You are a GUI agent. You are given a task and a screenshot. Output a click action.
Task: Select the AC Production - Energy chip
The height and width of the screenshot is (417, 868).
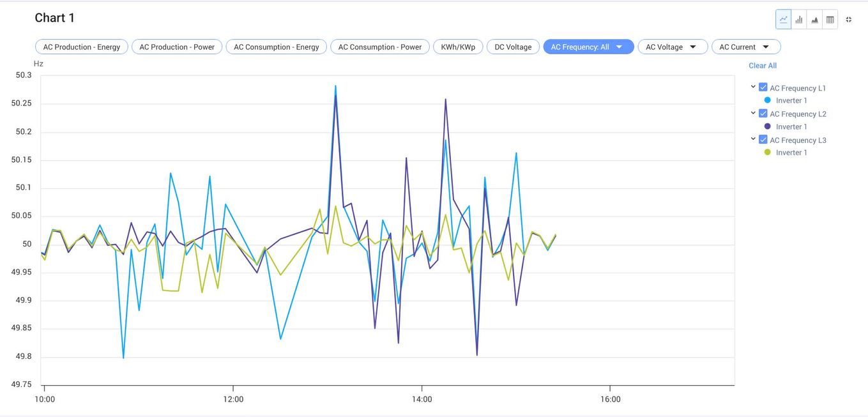click(82, 47)
